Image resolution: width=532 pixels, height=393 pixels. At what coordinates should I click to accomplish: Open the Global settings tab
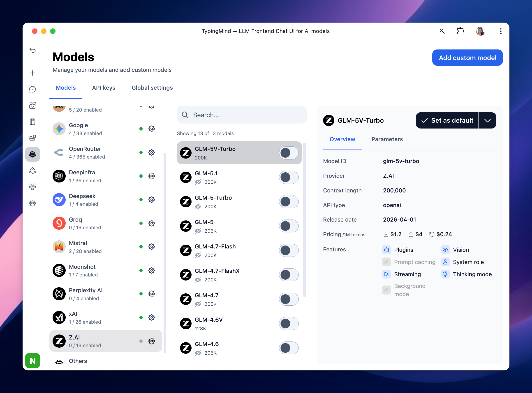coord(152,88)
